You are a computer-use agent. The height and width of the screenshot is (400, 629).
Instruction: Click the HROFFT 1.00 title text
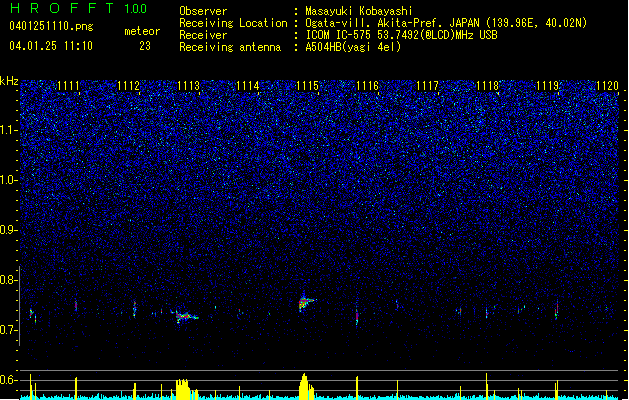[x=78, y=8]
